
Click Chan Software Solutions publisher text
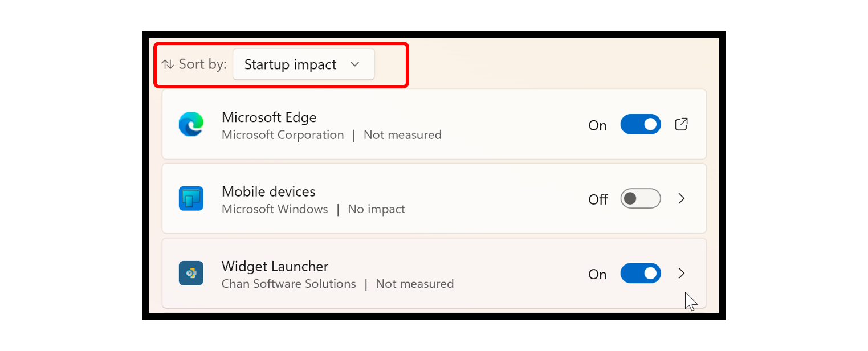click(288, 283)
